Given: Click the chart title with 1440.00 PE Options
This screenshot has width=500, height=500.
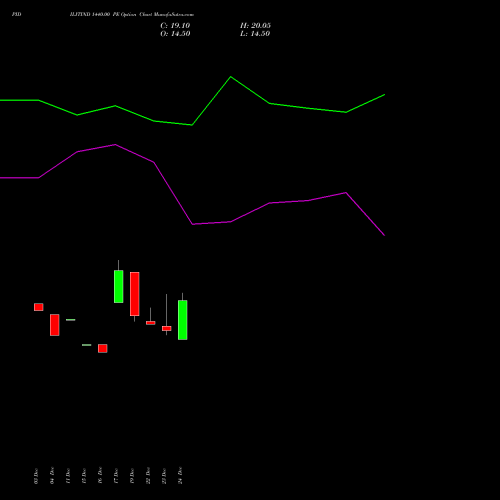Looking at the screenshot, I should click(x=132, y=14).
